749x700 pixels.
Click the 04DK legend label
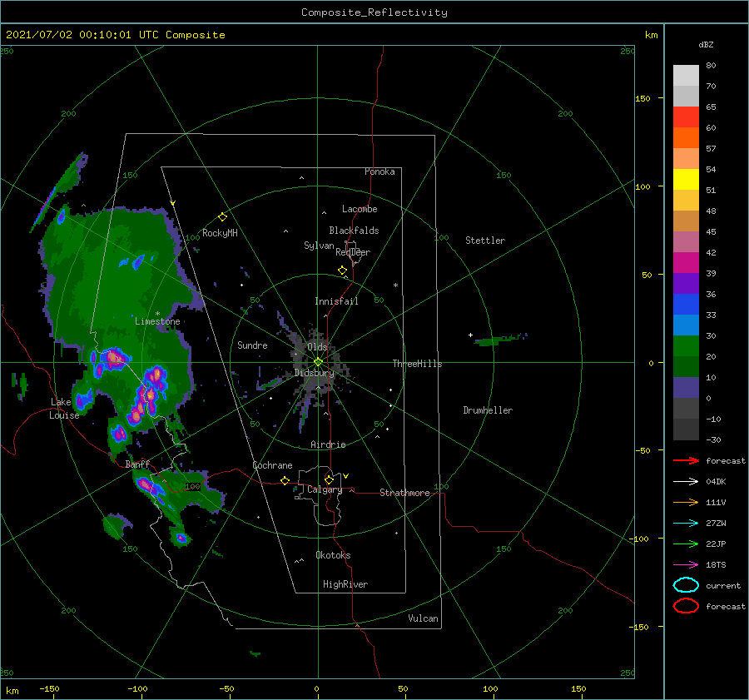click(x=716, y=482)
